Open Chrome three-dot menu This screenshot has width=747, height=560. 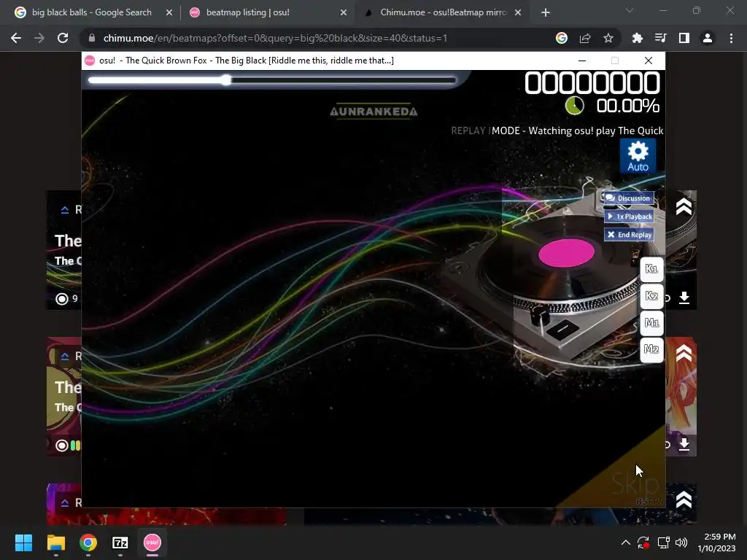point(731,38)
